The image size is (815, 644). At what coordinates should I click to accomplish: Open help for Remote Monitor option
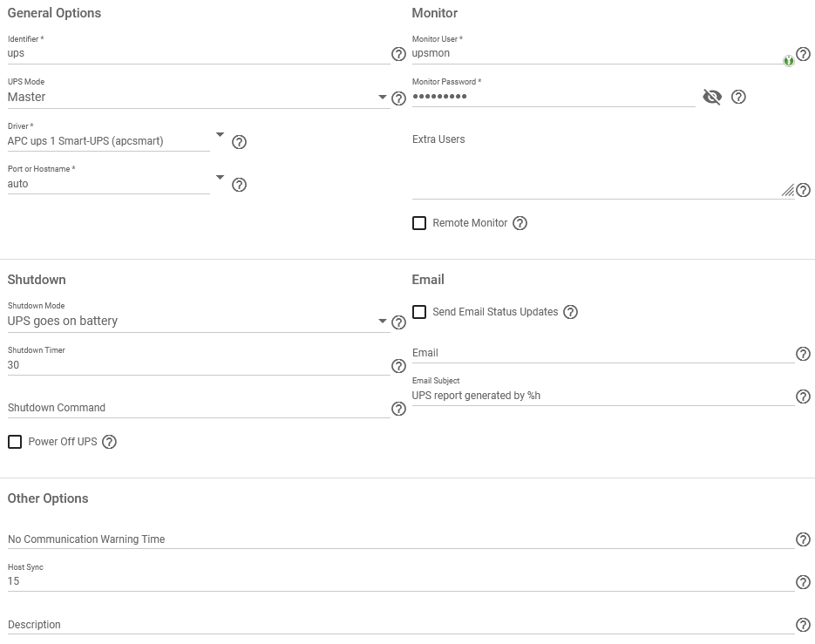coord(520,223)
